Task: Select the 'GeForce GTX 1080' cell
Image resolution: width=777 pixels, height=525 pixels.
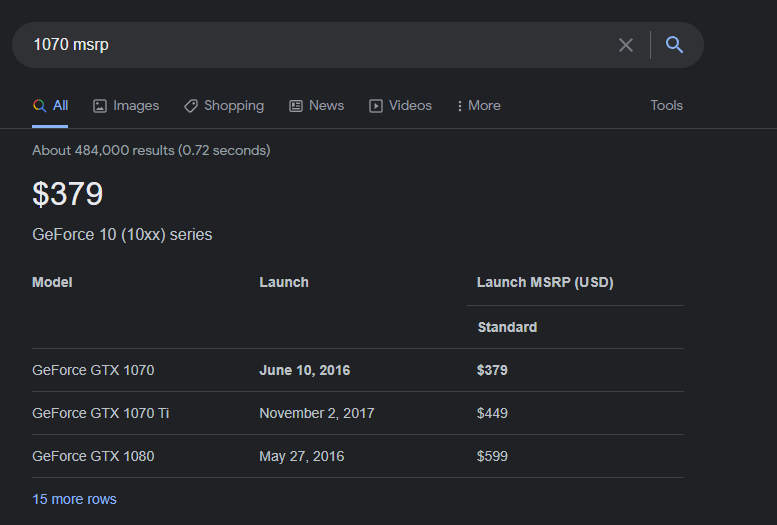Action: [x=93, y=456]
